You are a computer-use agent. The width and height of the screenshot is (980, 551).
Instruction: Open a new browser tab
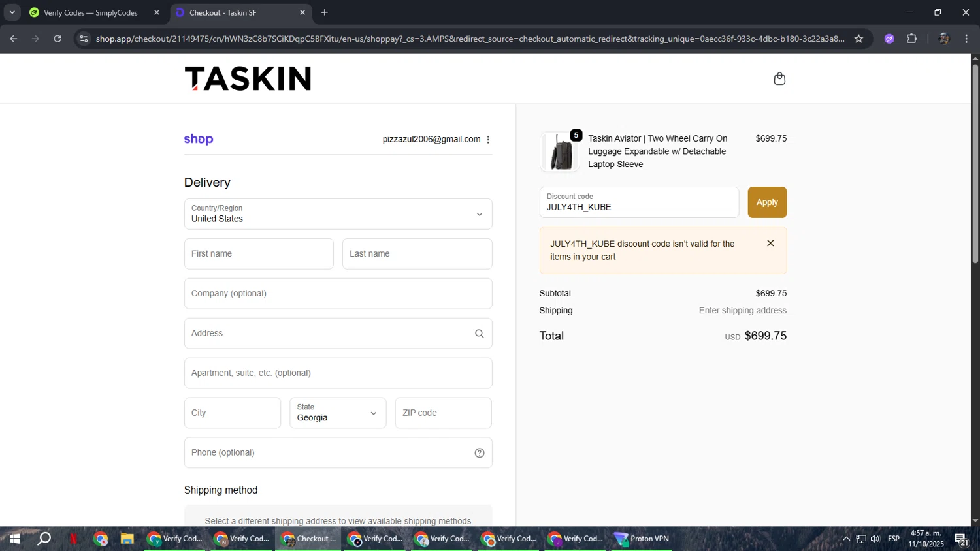325,12
